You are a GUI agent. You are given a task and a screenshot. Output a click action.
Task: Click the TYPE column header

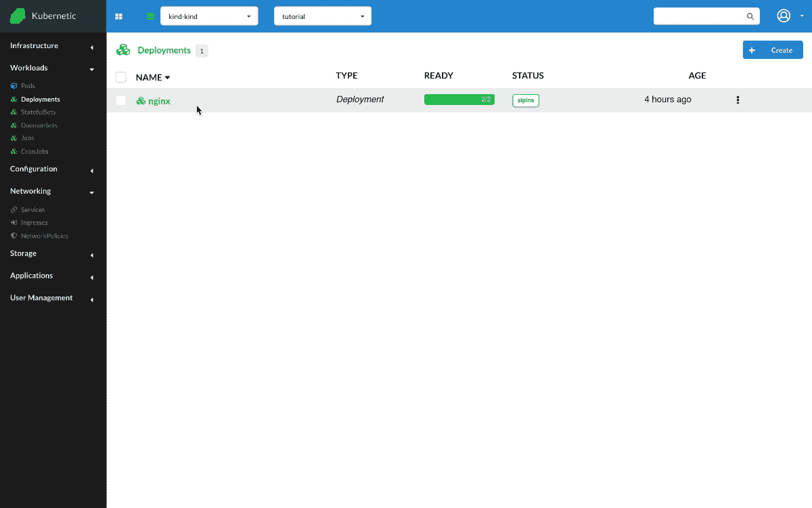pos(346,76)
